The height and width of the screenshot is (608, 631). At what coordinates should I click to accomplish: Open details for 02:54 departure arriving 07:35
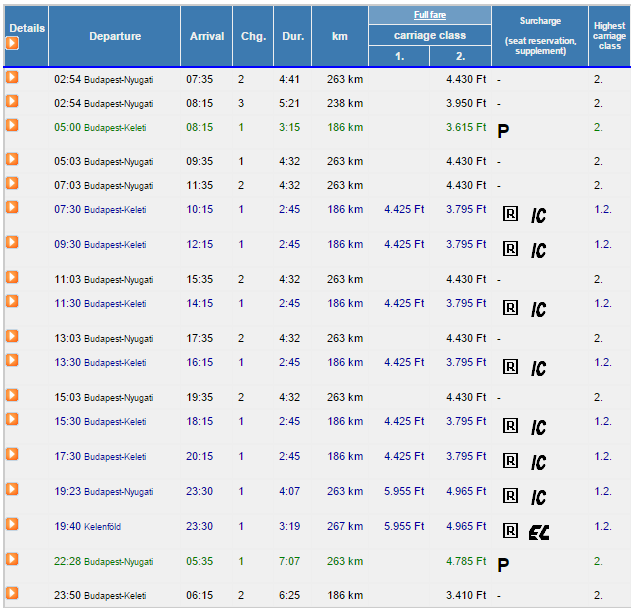pos(12,77)
